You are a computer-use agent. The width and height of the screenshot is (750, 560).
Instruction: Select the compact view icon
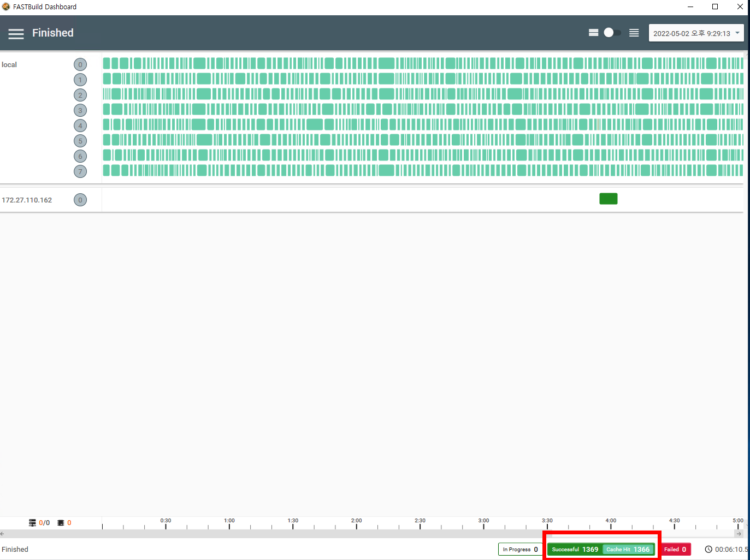[593, 32]
